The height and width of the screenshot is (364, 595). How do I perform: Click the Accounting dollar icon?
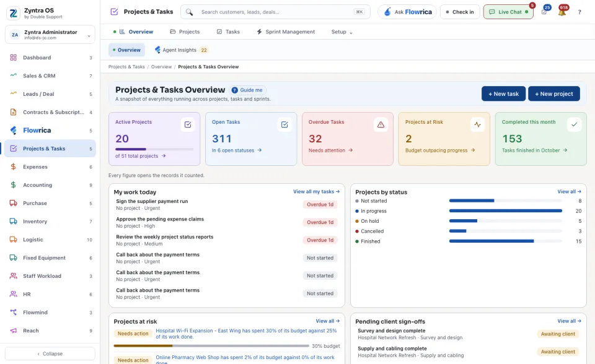coord(13,185)
